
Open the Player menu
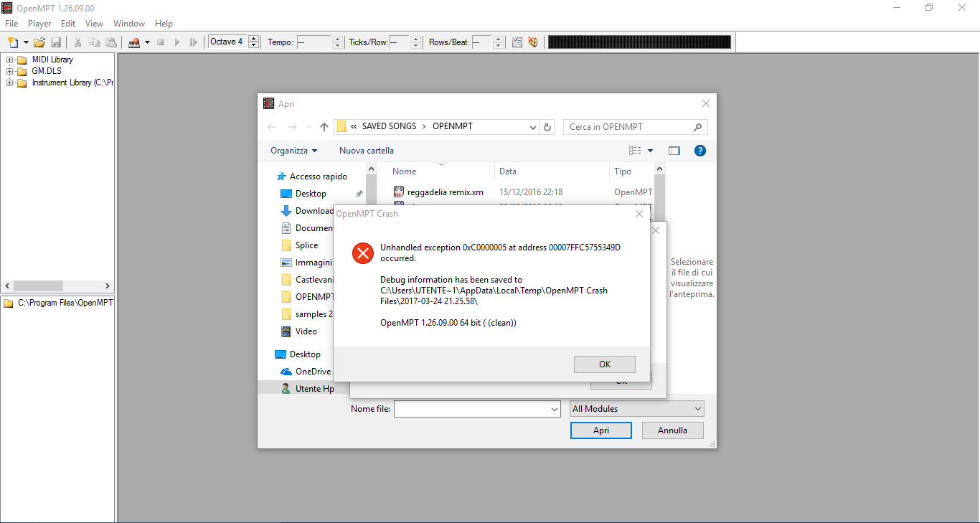tap(39, 24)
